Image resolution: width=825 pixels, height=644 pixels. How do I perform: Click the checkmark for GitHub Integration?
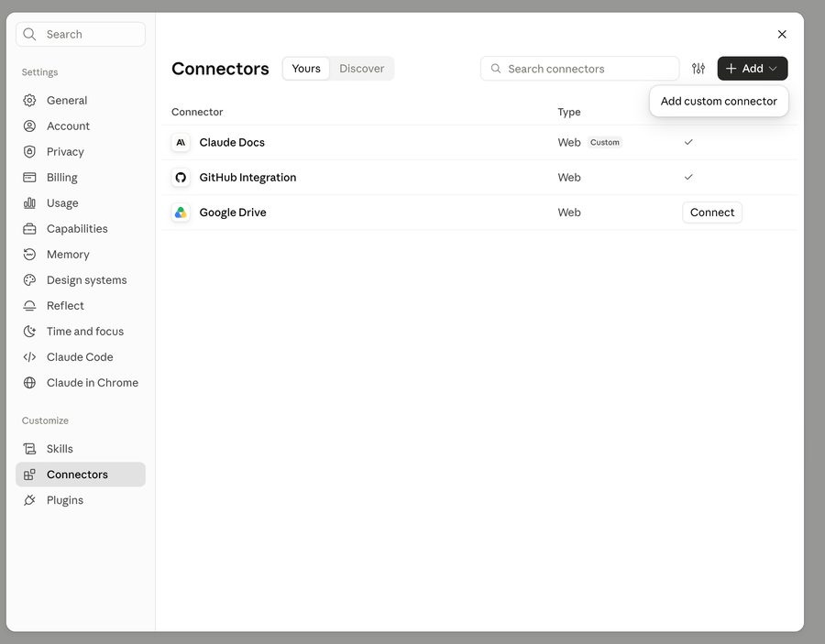pyautogui.click(x=688, y=177)
